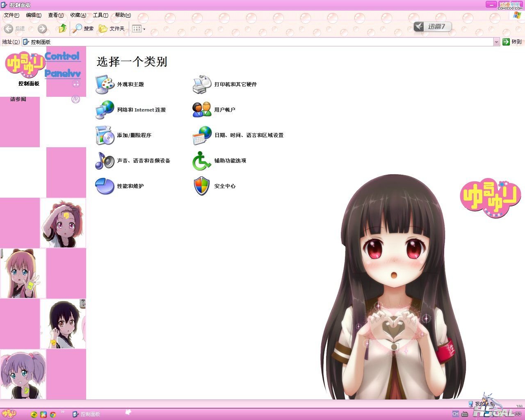Click the 性能和维护 pie chart icon
525x420 pixels.
point(105,186)
